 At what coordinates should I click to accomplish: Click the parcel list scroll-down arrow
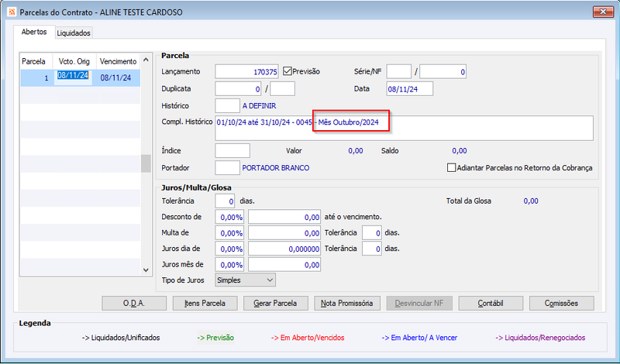click(x=146, y=270)
